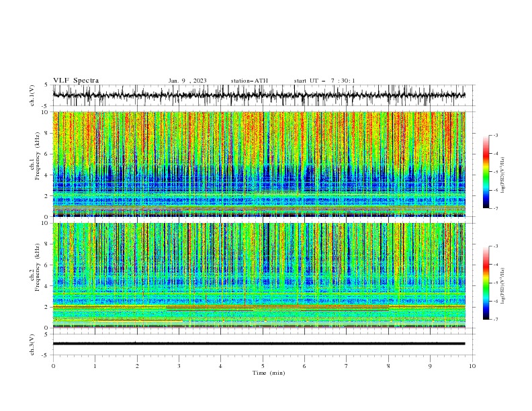Image resolution: width=532 pixels, height=411 pixels.
Task: Click the ch.3(V) axis label
Action: [x=32, y=345]
